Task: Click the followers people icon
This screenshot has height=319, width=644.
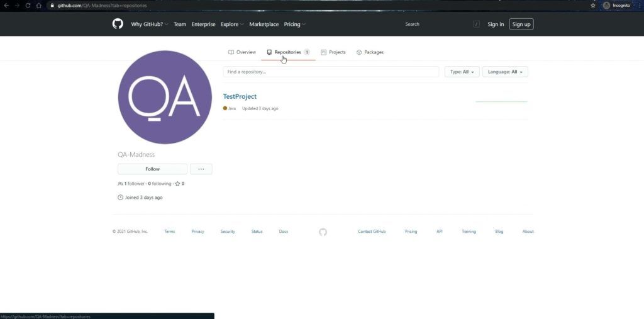Action: coord(120,184)
